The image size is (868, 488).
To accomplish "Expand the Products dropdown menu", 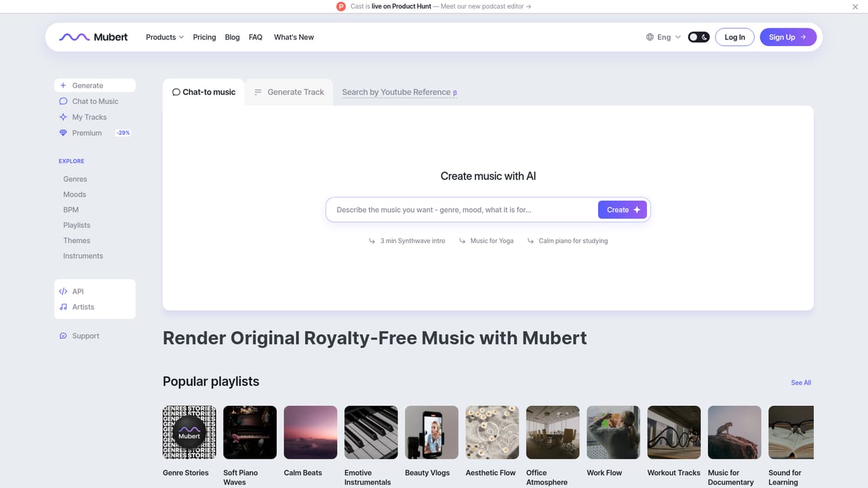I will click(x=165, y=37).
